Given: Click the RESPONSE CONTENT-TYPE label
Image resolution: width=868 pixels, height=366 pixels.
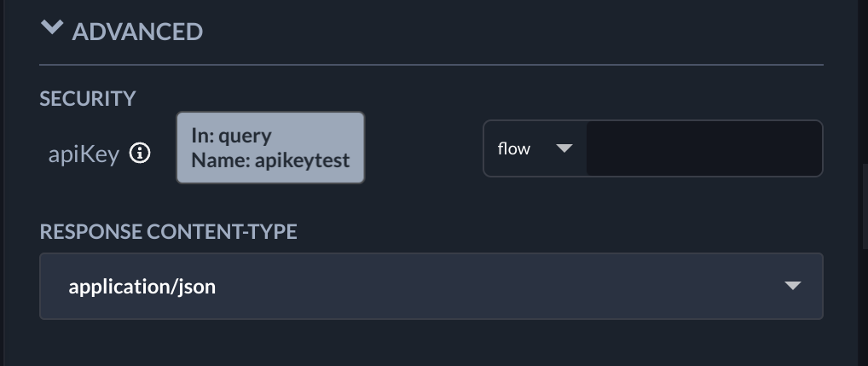Looking at the screenshot, I should 168,232.
